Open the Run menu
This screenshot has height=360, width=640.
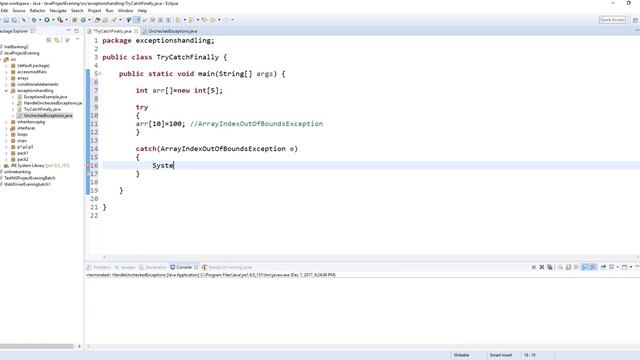click(x=109, y=11)
